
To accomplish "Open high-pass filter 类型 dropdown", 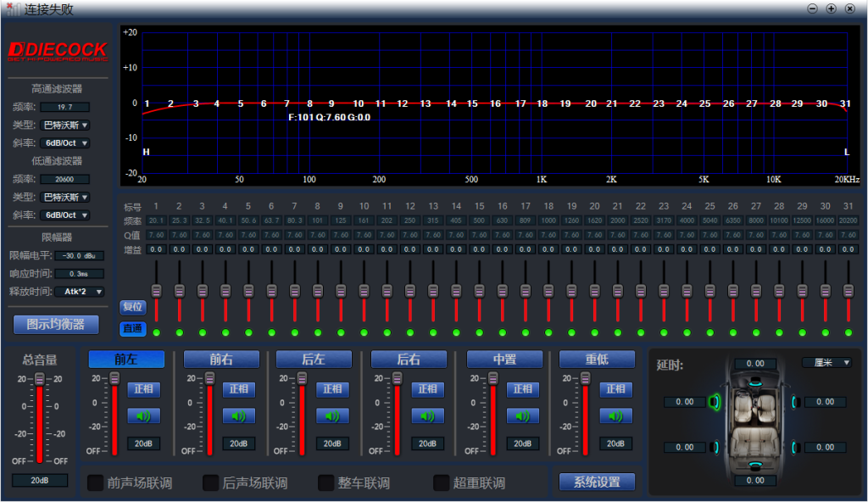I will coord(65,126).
